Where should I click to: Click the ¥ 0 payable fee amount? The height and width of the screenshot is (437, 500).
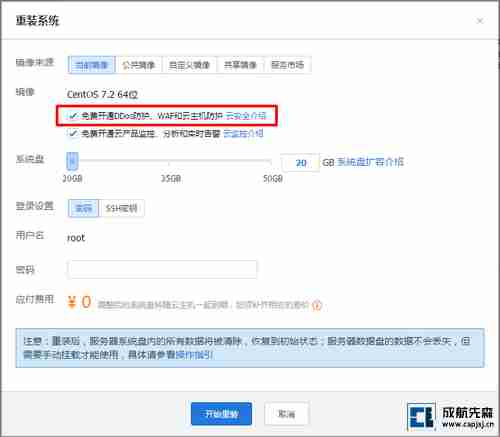coord(79,302)
